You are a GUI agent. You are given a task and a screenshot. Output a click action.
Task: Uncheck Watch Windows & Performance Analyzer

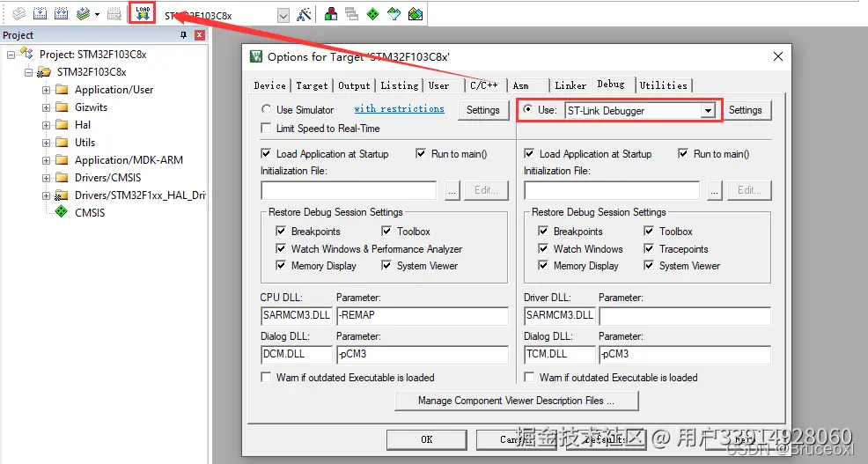click(x=281, y=248)
